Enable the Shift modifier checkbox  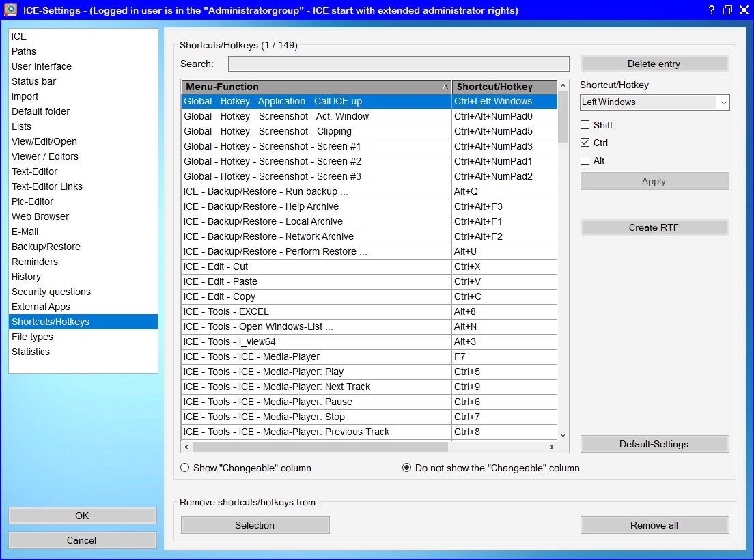point(585,125)
